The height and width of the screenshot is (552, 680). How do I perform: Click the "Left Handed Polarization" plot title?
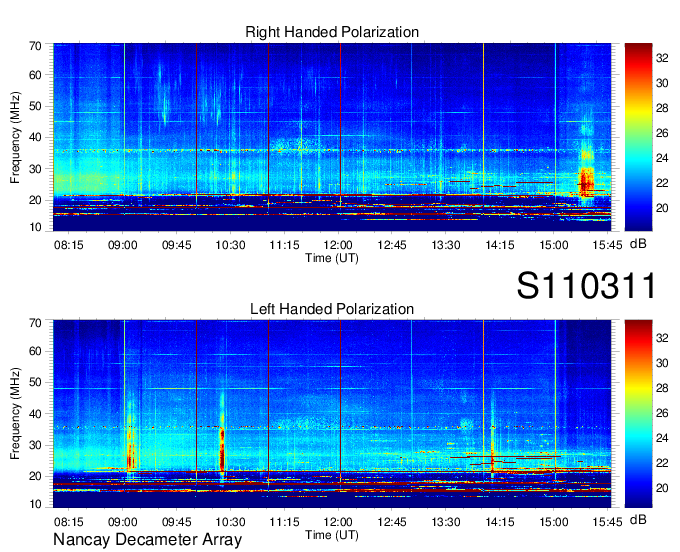pyautogui.click(x=332, y=309)
